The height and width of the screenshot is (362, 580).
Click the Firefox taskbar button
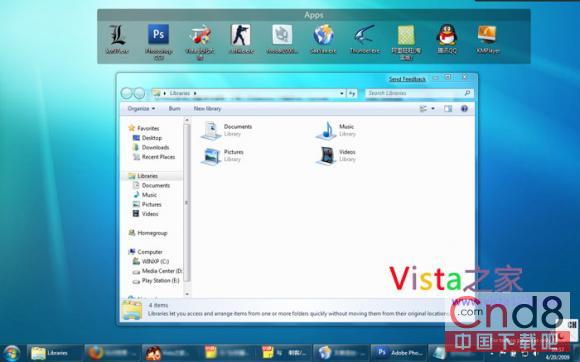pyautogui.click(x=112, y=353)
